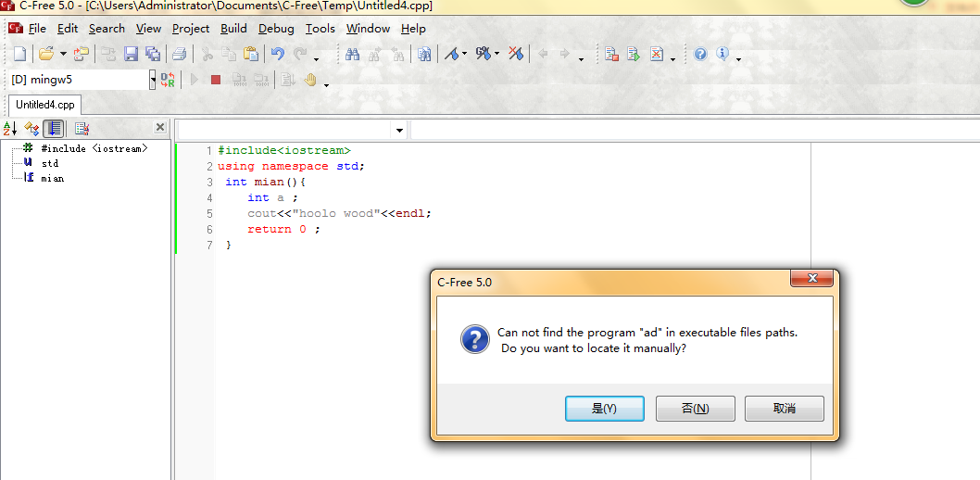This screenshot has width=980, height=480.
Task: Click the open project icon
Action: point(82,54)
